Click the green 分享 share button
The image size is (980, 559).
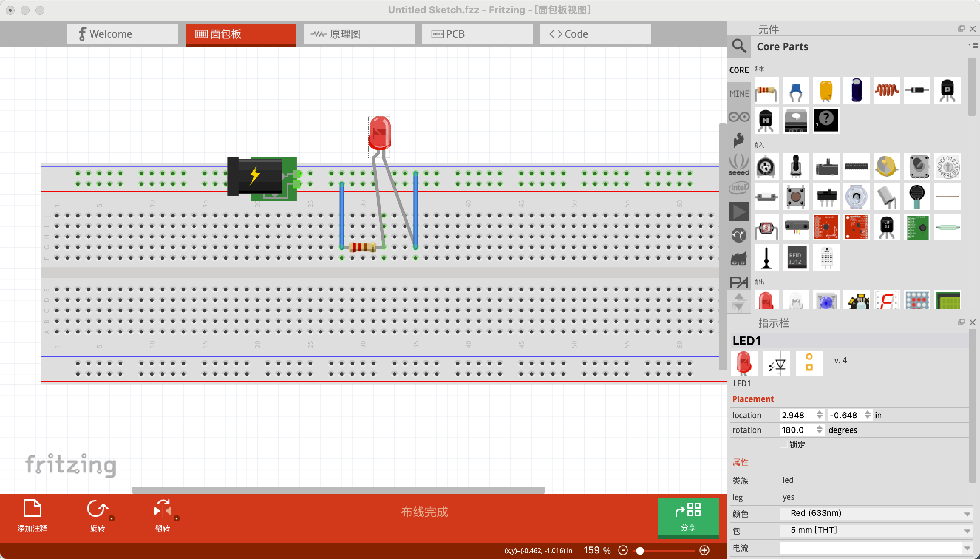coord(688,517)
